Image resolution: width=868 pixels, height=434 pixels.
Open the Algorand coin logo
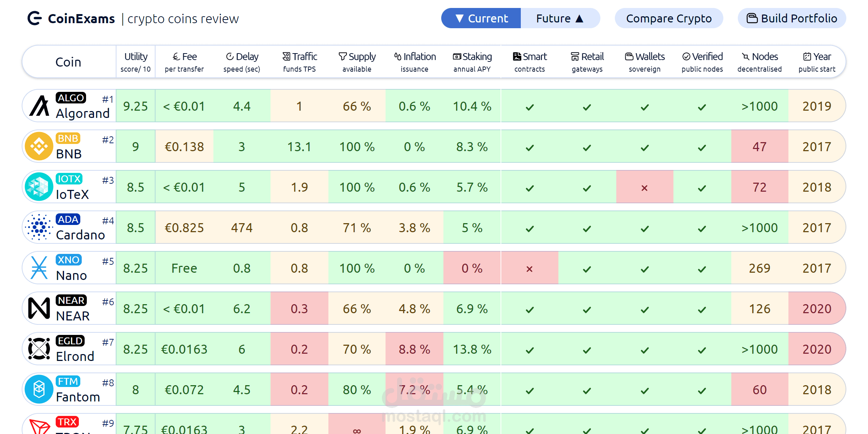tap(39, 106)
